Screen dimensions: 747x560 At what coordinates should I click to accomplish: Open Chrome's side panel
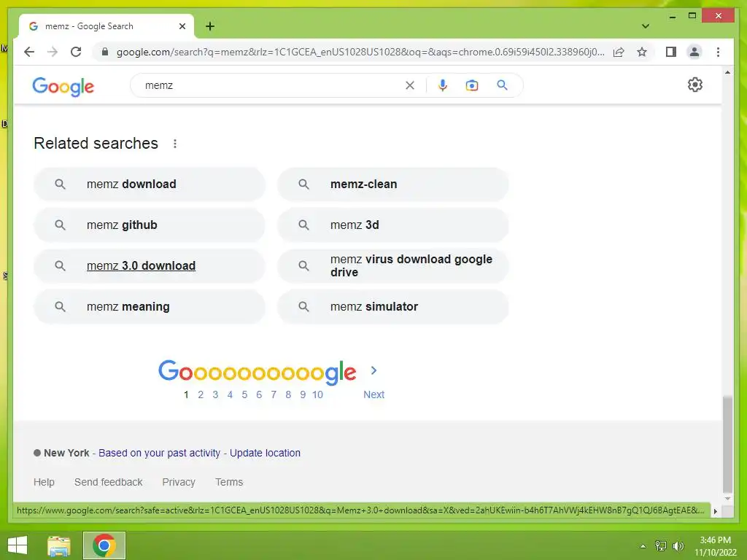click(x=671, y=52)
